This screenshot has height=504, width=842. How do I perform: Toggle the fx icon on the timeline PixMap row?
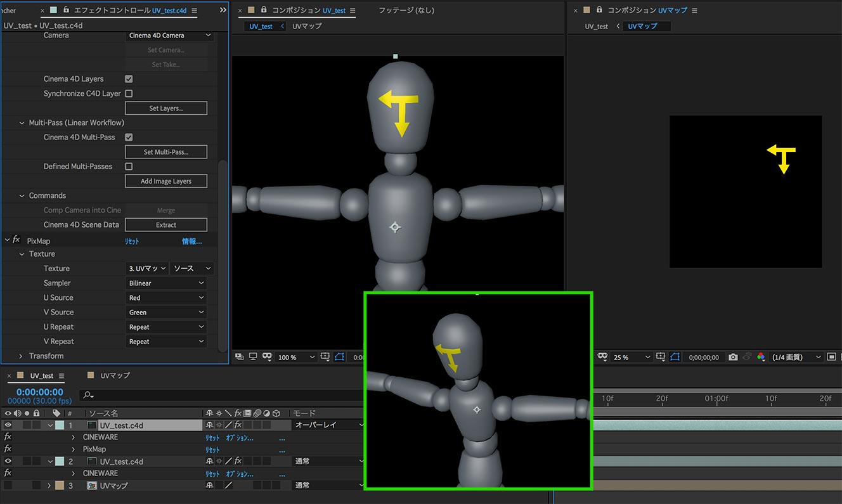[8, 449]
